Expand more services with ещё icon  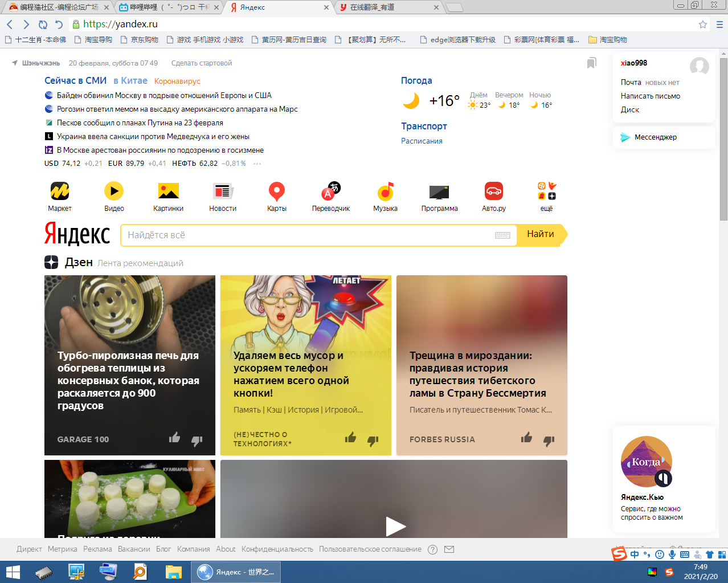[x=547, y=191]
